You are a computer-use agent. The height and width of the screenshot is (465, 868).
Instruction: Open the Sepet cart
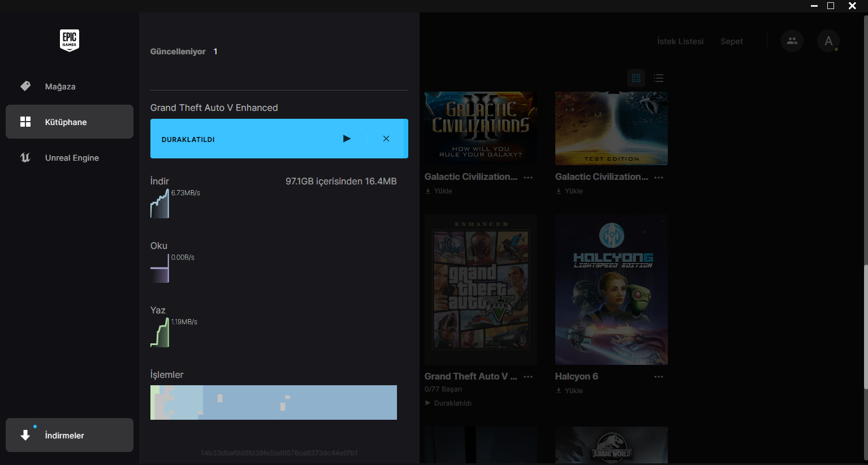(732, 41)
